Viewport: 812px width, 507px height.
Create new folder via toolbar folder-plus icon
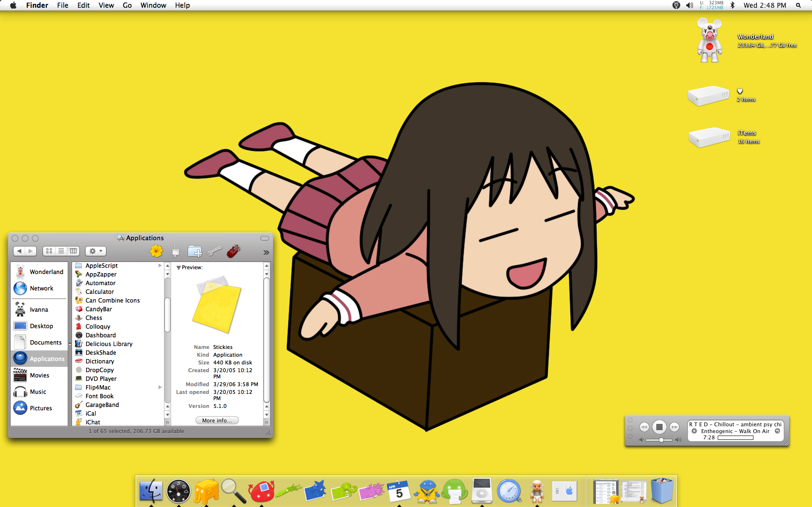point(195,251)
